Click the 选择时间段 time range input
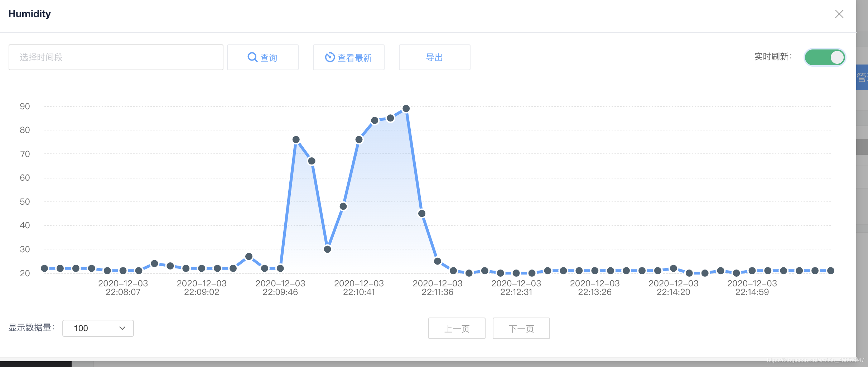Viewport: 868px width, 367px height. [116, 57]
